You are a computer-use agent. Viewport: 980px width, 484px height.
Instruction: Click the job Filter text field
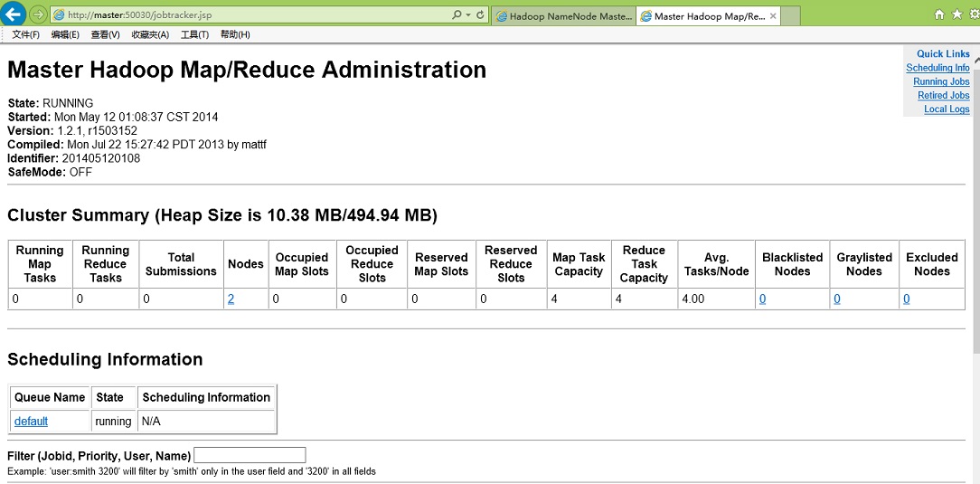click(250, 455)
